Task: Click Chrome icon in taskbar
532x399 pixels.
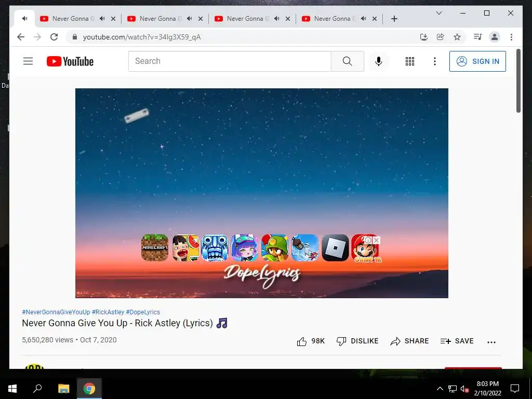Action: 89,389
